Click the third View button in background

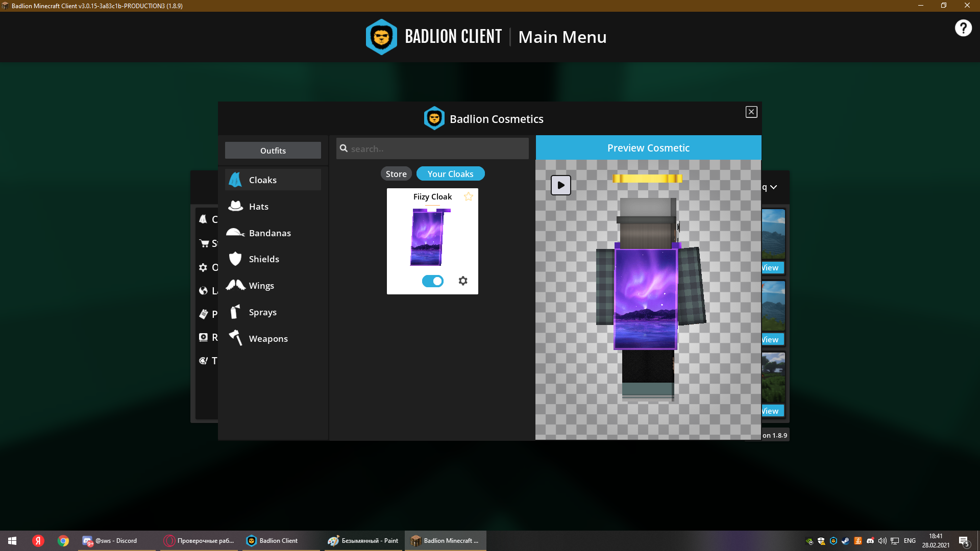tap(772, 411)
